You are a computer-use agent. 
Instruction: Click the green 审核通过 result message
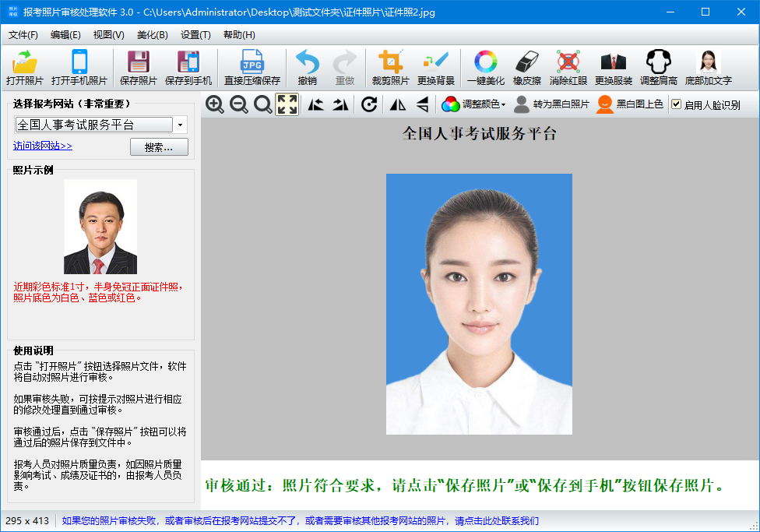tap(464, 485)
